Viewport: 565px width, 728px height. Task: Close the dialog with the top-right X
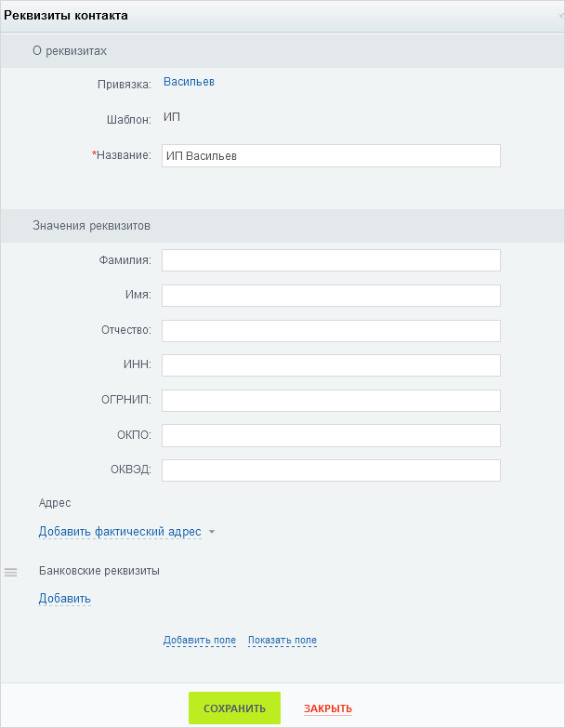pos(561,15)
